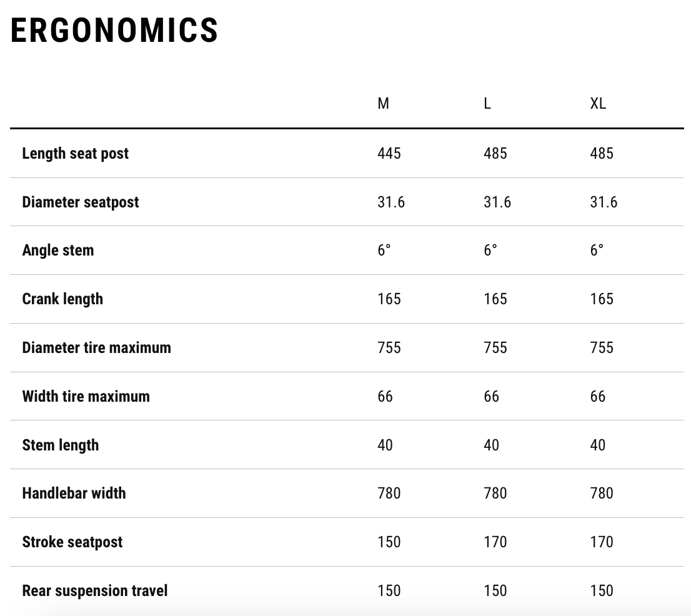Click the 'Angle stem' row label
Screen dimensions: 691x616
(58, 251)
